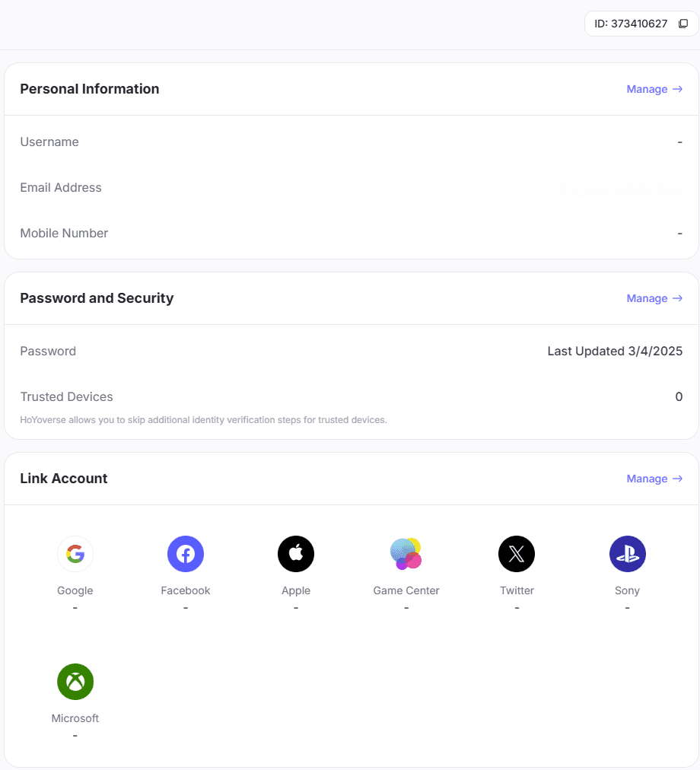Click the Link Account heading
Image resolution: width=700 pixels, height=770 pixels.
click(64, 479)
